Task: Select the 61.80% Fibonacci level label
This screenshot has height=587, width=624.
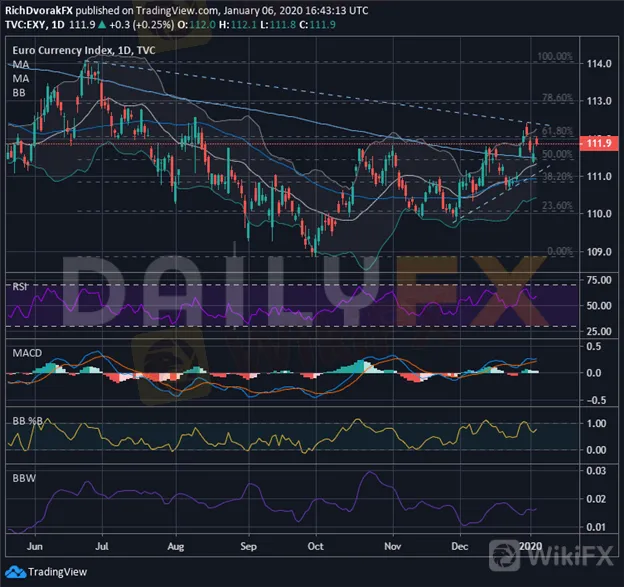Action: [x=557, y=131]
